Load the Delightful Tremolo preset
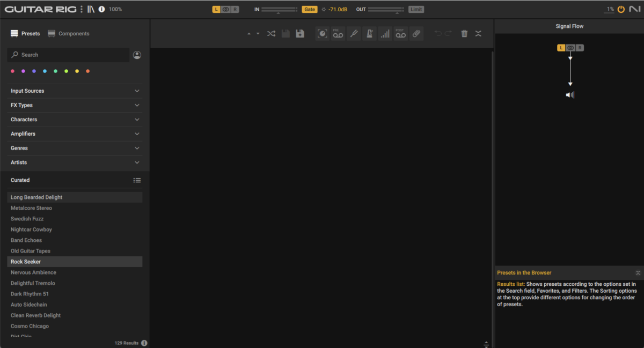Viewport: 644px width, 348px height. click(75, 283)
